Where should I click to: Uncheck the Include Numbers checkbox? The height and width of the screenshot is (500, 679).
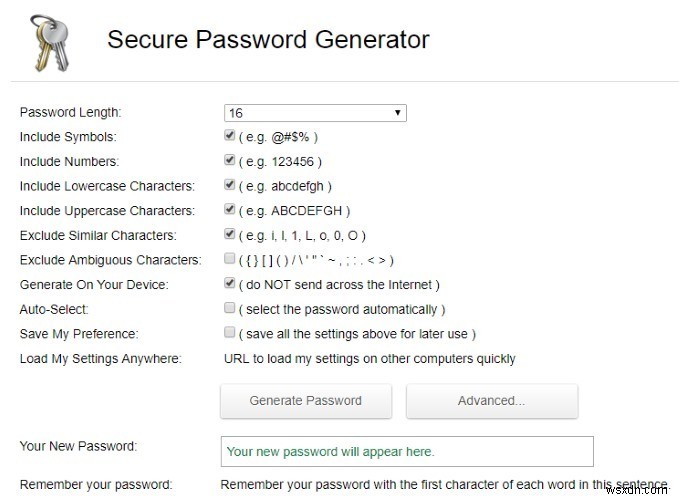[230, 160]
